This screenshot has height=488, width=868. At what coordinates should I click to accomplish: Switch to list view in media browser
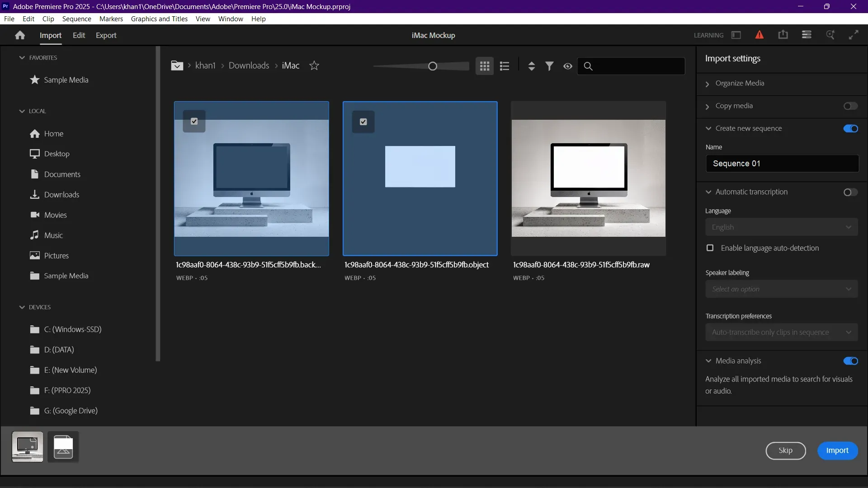505,66
